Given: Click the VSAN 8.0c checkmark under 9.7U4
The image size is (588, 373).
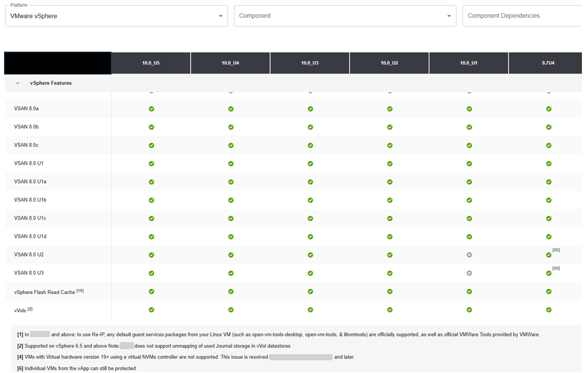Looking at the screenshot, I should pyautogui.click(x=548, y=145).
